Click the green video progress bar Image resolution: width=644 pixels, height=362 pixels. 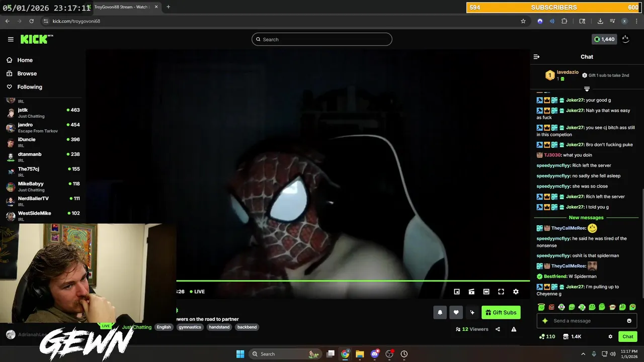coord(353,281)
